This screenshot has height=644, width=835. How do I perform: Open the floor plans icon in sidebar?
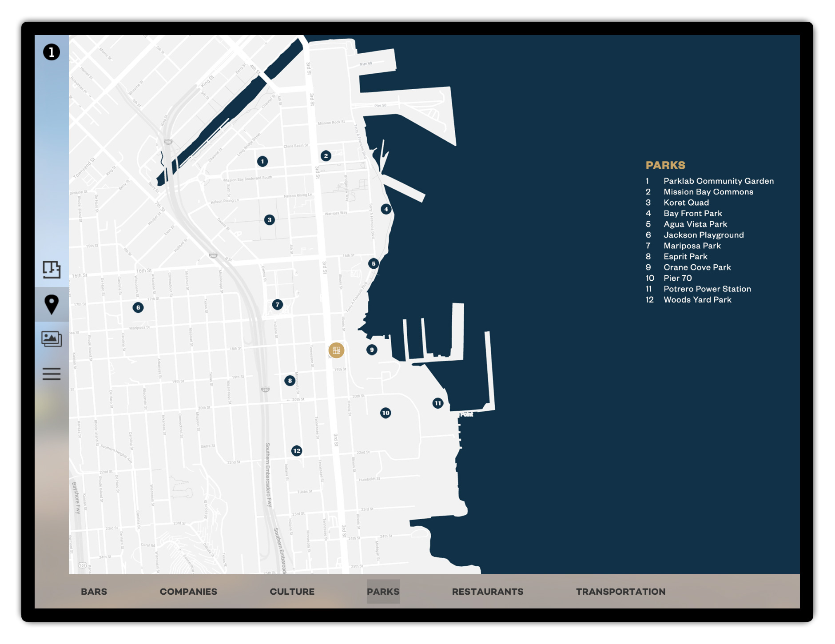(52, 269)
